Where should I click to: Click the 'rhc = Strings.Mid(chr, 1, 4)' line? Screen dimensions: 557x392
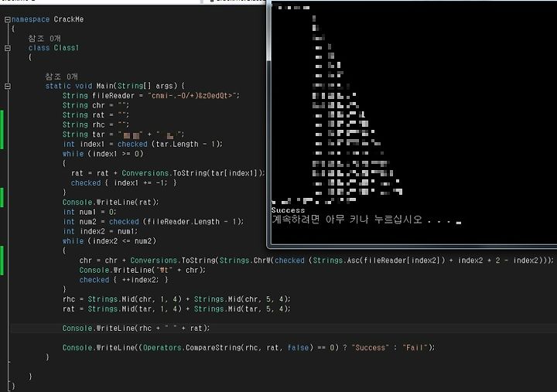pos(176,299)
